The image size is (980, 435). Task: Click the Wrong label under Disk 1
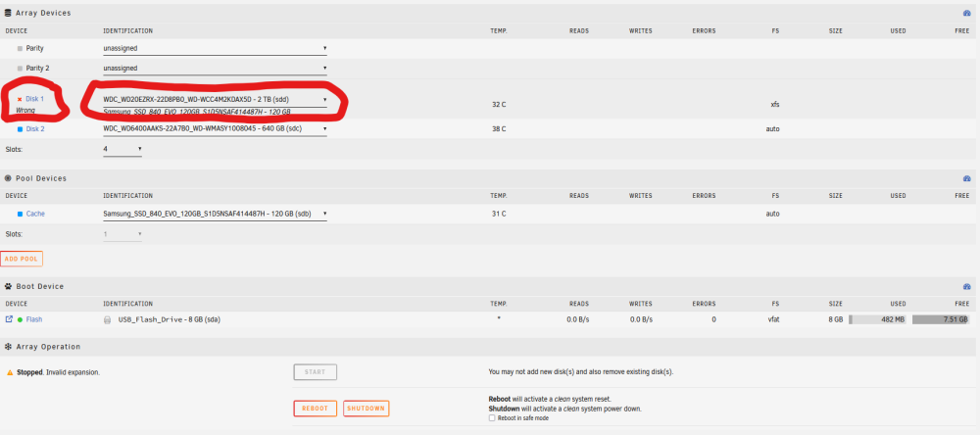click(25, 111)
